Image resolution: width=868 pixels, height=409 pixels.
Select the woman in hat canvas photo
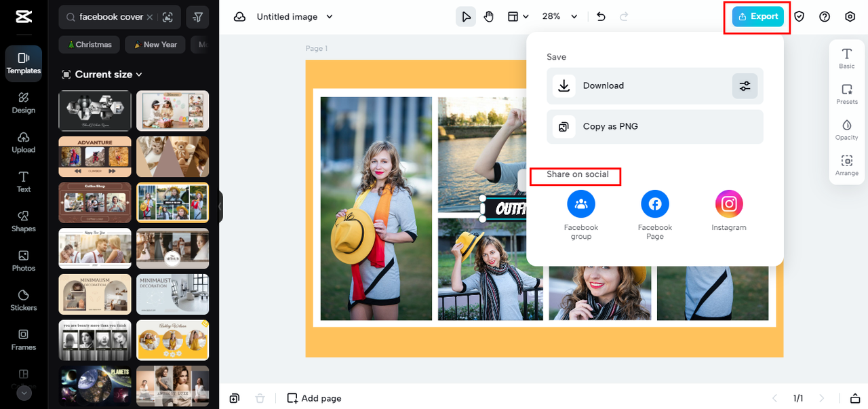[376, 208]
